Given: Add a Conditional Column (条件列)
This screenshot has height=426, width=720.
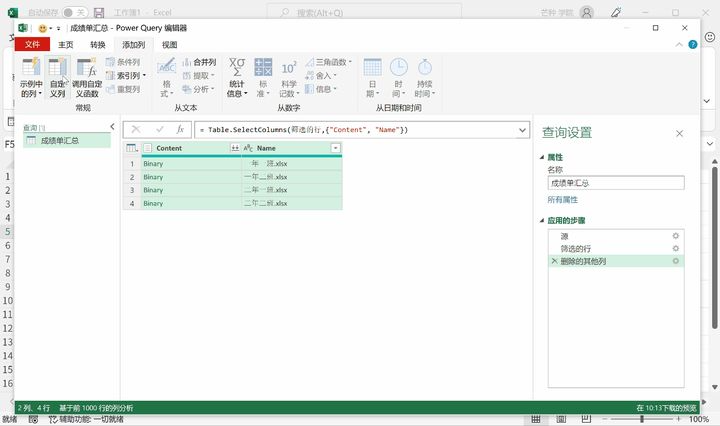Looking at the screenshot, I should click(123, 62).
